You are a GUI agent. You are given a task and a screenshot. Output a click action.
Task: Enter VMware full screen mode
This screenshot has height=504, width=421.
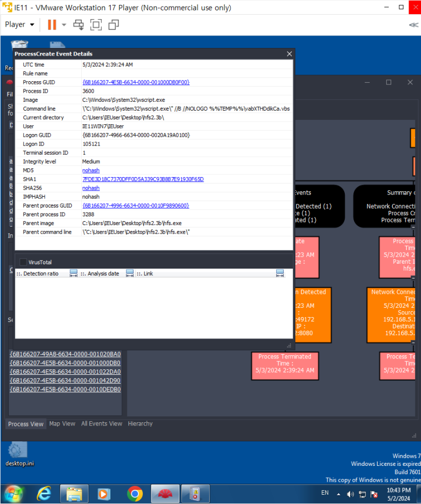96,25
